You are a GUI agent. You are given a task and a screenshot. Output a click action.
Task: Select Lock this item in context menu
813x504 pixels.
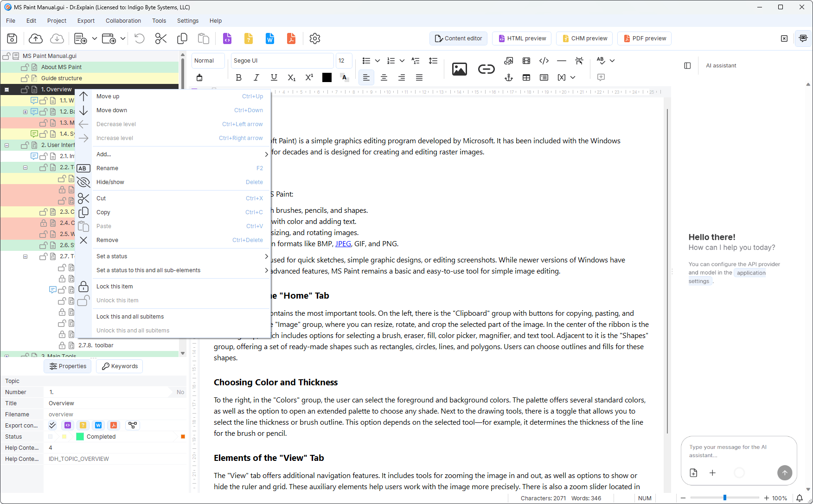[x=173, y=287]
